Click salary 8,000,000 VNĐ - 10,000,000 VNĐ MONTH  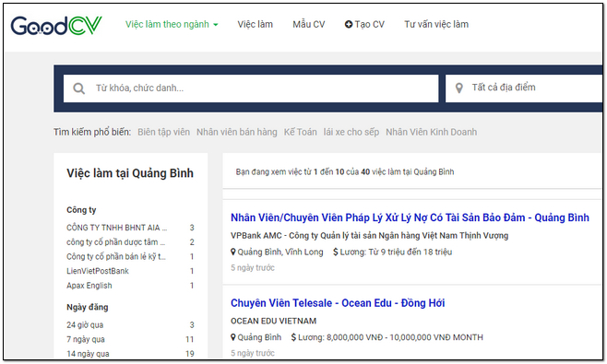pos(405,337)
